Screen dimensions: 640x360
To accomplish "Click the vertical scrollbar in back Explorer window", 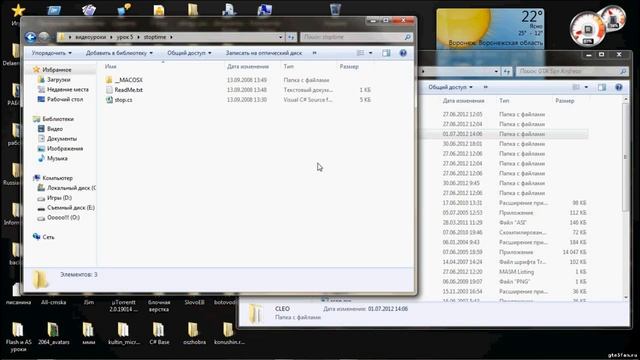I will tap(625, 157).
